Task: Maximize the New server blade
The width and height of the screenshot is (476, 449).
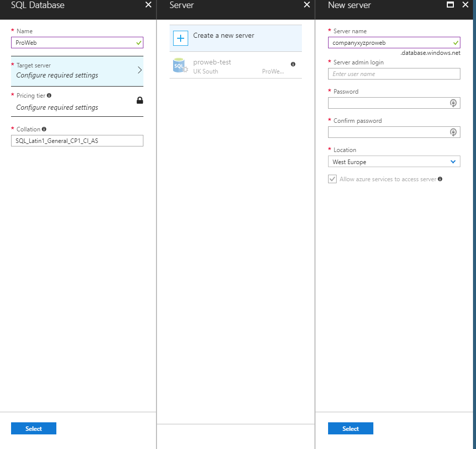Action: (450, 5)
